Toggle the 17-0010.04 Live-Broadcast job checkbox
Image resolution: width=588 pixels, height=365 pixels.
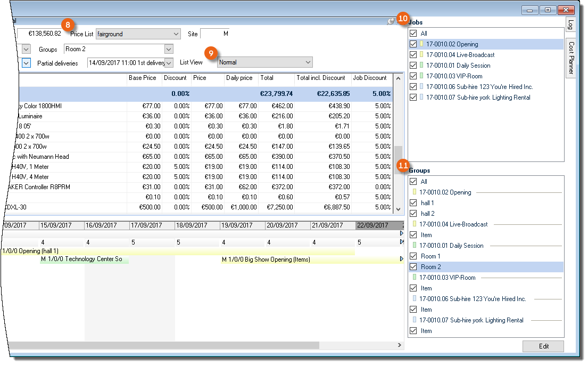(413, 55)
